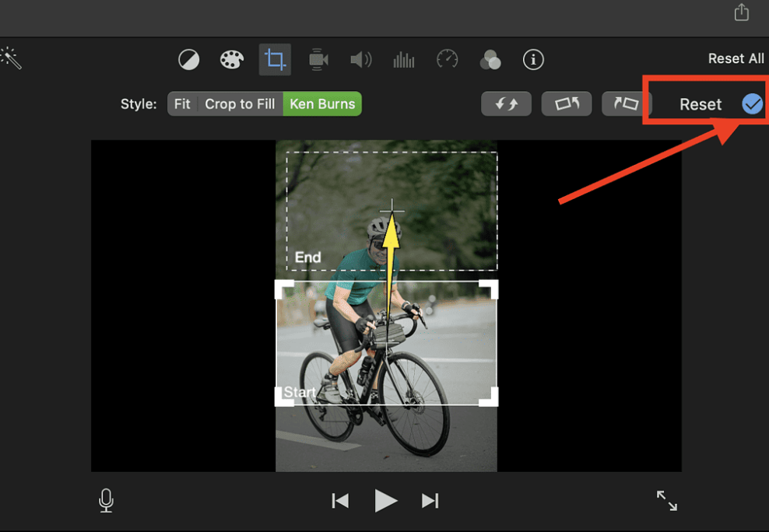Open the clip Speed controls
This screenshot has height=532, width=769.
point(447,59)
